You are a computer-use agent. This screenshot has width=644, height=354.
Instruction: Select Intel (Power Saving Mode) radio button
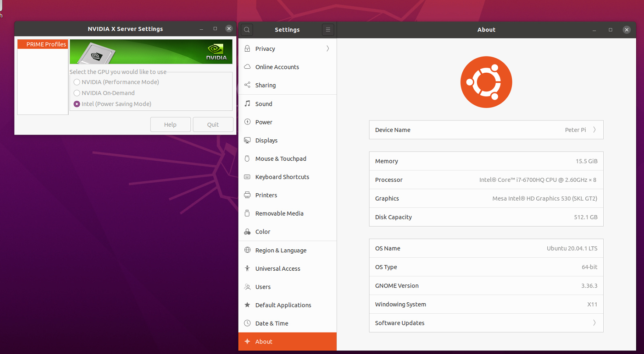click(x=77, y=104)
